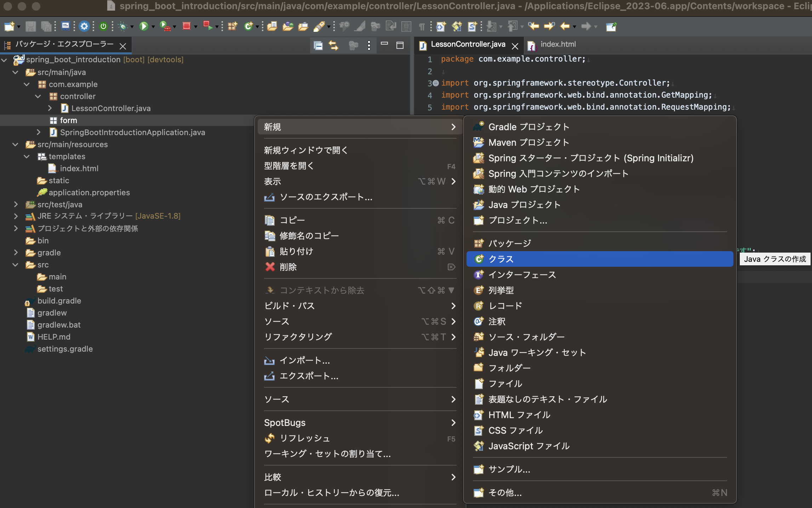Image resolution: width=812 pixels, height=508 pixels.
Task: Click the View Menu三点 icon in Package Explorer
Action: pyautogui.click(x=369, y=46)
